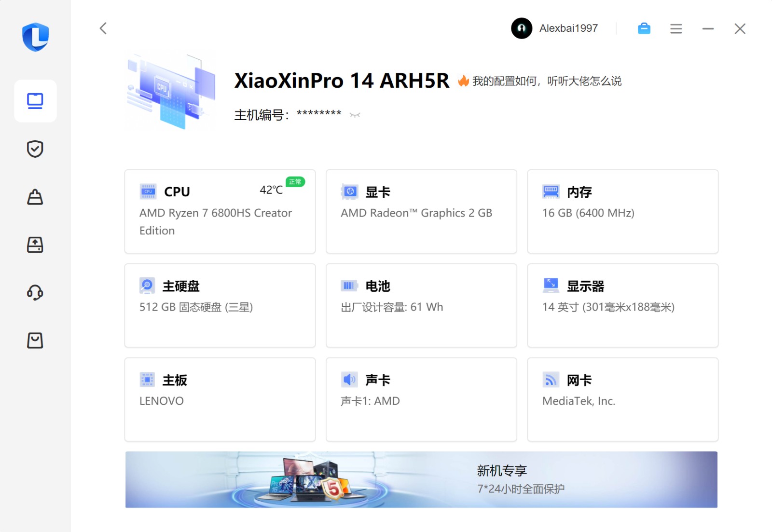This screenshot has width=772, height=532.
Task: Click the 主硬盘 disk icon
Action: (x=147, y=286)
